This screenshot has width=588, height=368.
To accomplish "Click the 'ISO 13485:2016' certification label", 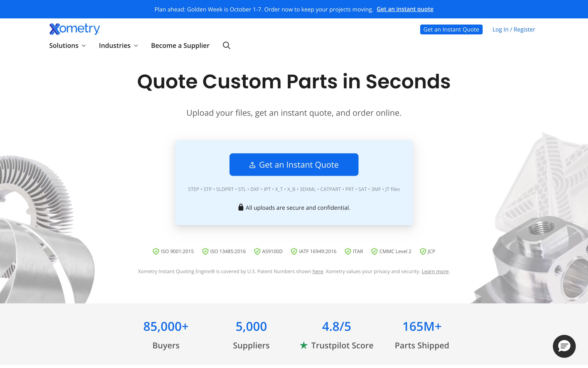I will click(x=228, y=251).
